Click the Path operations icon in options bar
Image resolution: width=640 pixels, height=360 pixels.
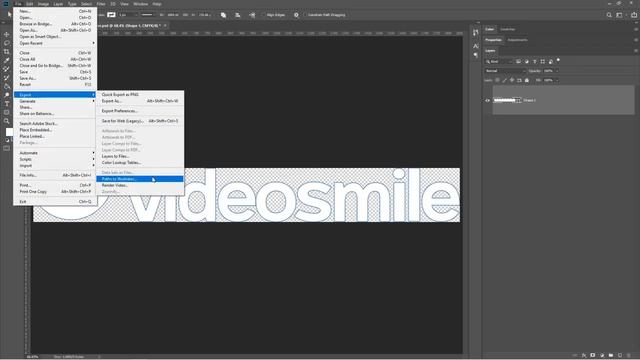223,15
